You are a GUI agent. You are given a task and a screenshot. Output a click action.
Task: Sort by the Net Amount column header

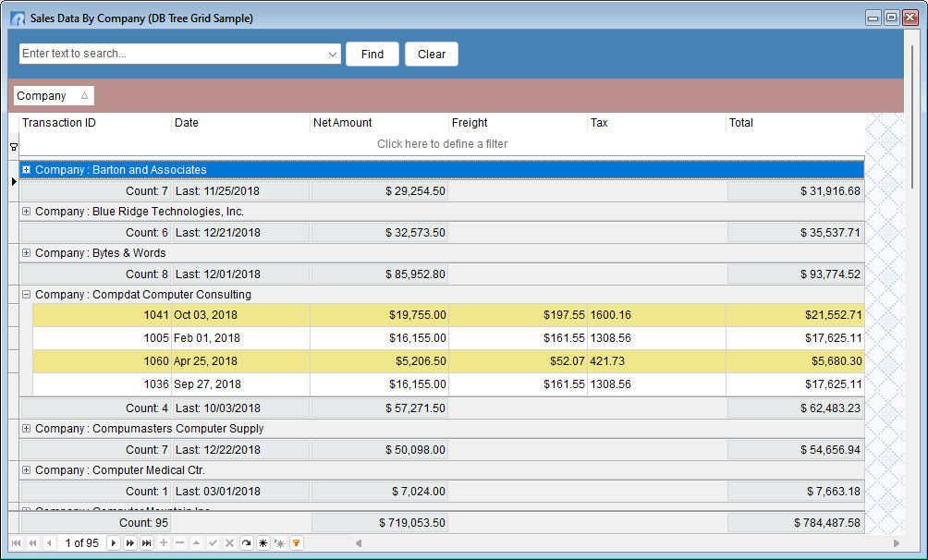tap(379, 123)
